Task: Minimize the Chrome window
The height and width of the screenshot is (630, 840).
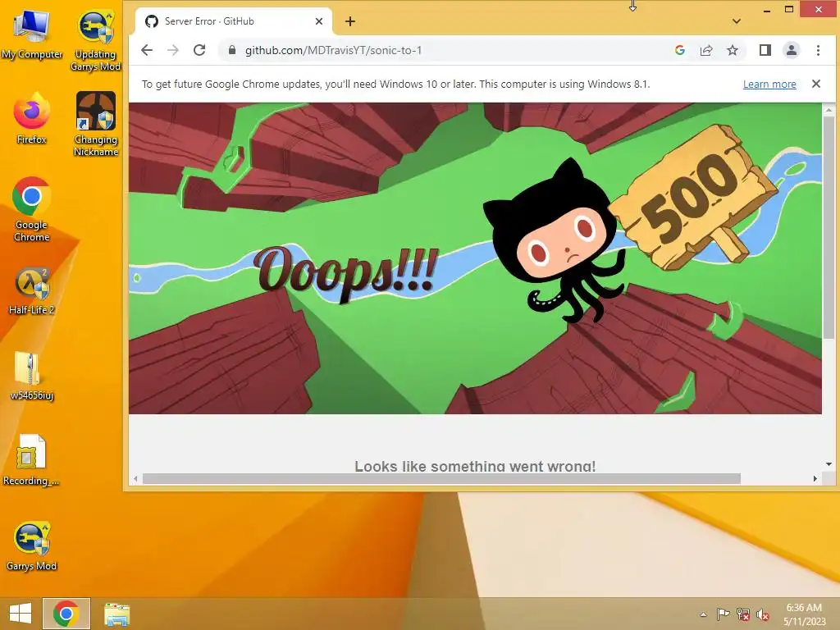Action: tap(767, 10)
